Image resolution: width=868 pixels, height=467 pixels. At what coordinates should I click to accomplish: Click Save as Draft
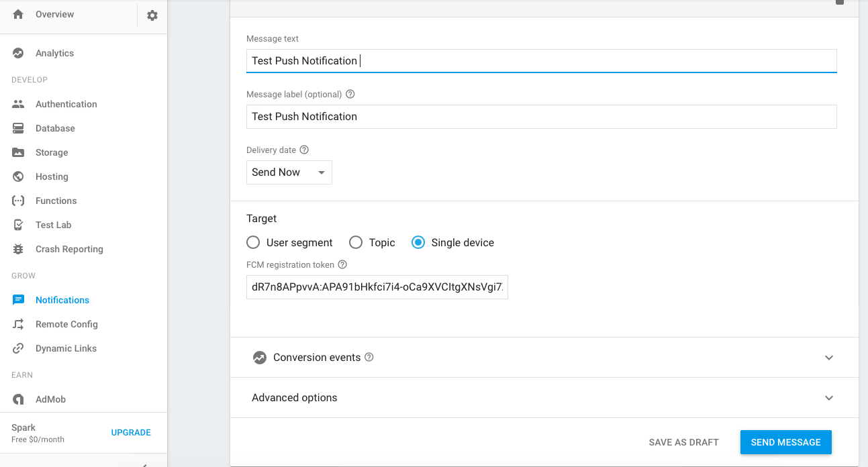(683, 442)
